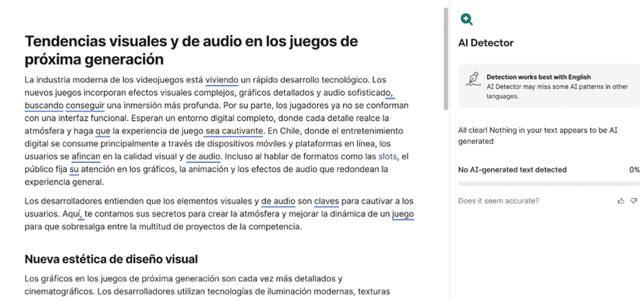Click the thumbs up feedback icon
The width and height of the screenshot is (644, 300).
pos(621,201)
